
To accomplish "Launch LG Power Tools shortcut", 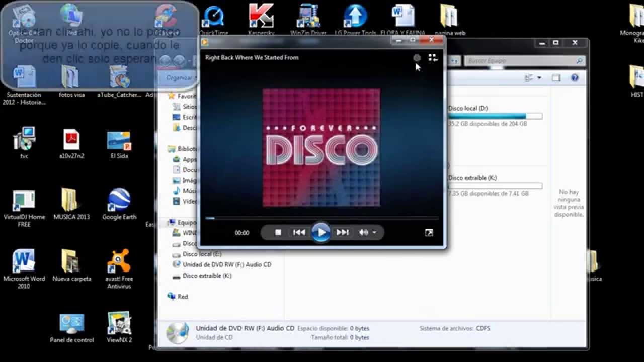I will coord(356,20).
